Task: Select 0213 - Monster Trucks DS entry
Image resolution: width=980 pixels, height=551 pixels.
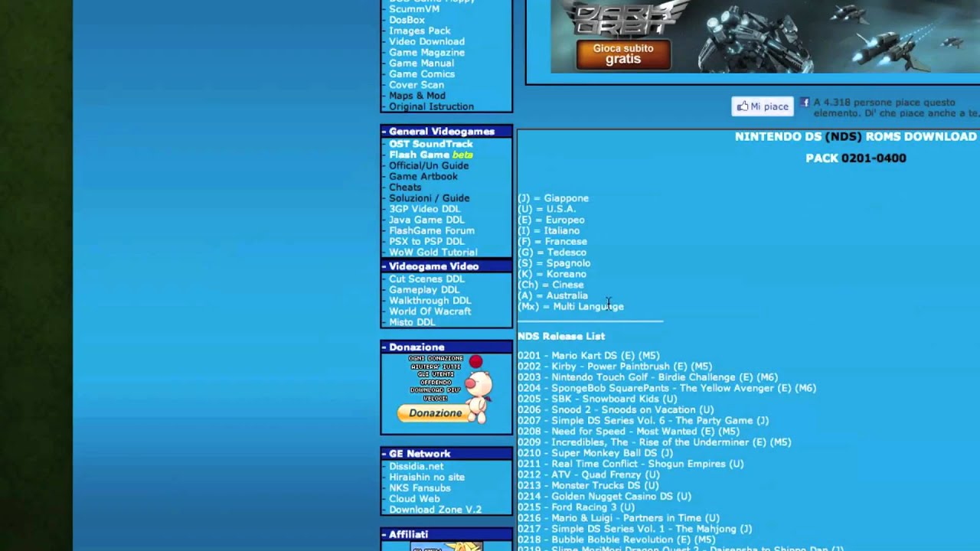Action: pyautogui.click(x=588, y=485)
